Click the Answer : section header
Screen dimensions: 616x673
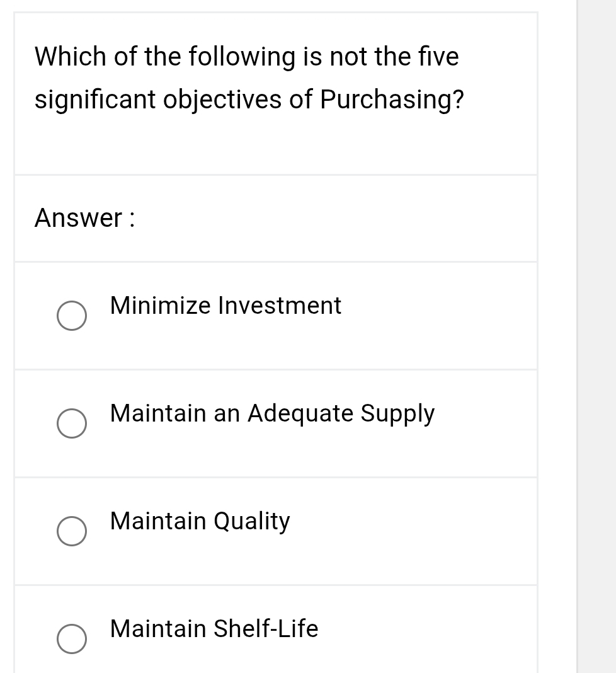tap(83, 218)
